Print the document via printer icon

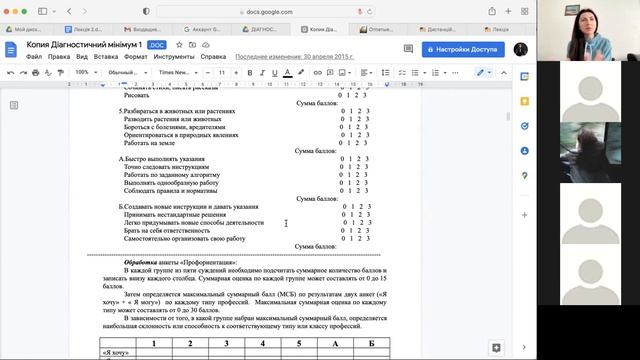pyautogui.click(x=36, y=73)
